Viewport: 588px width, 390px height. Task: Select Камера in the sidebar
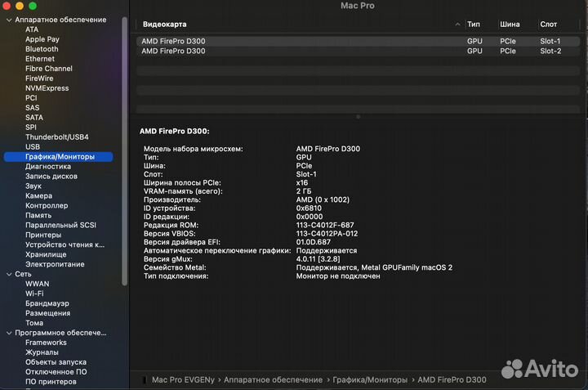point(38,195)
